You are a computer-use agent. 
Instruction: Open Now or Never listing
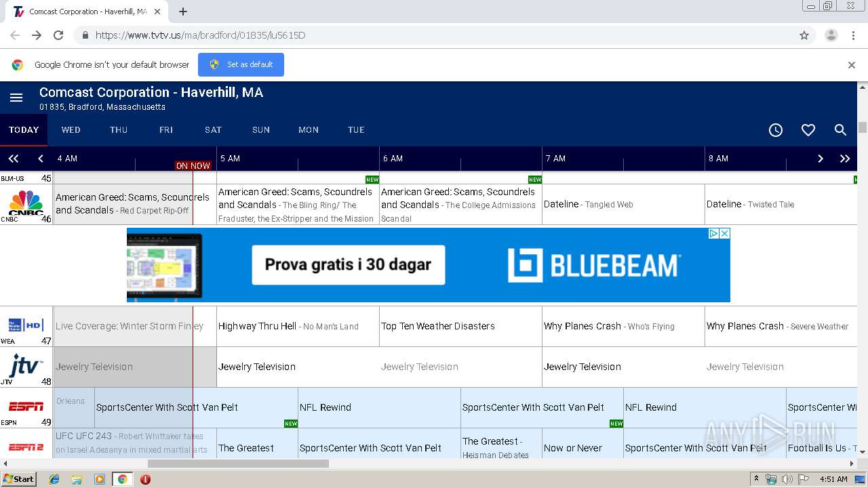583,443
